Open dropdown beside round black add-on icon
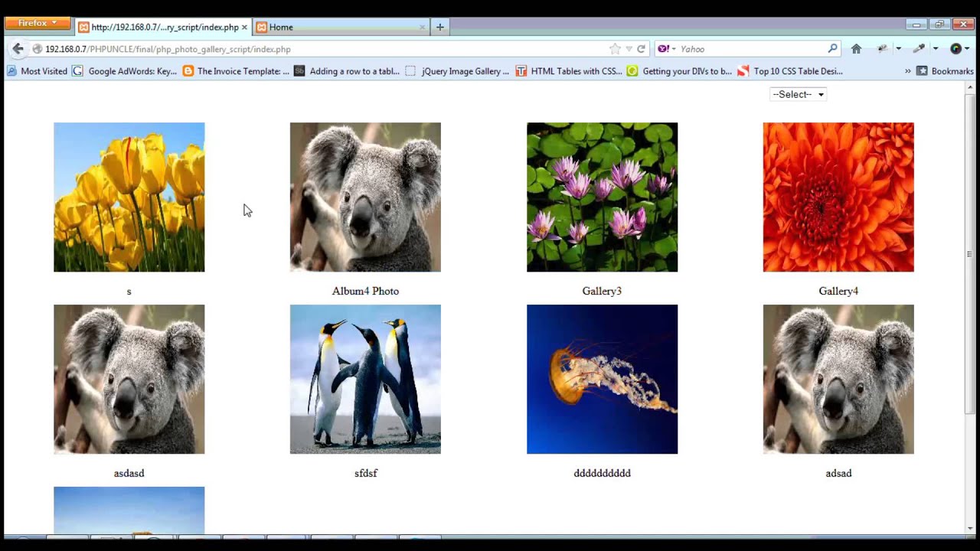The height and width of the screenshot is (551, 980). (967, 49)
